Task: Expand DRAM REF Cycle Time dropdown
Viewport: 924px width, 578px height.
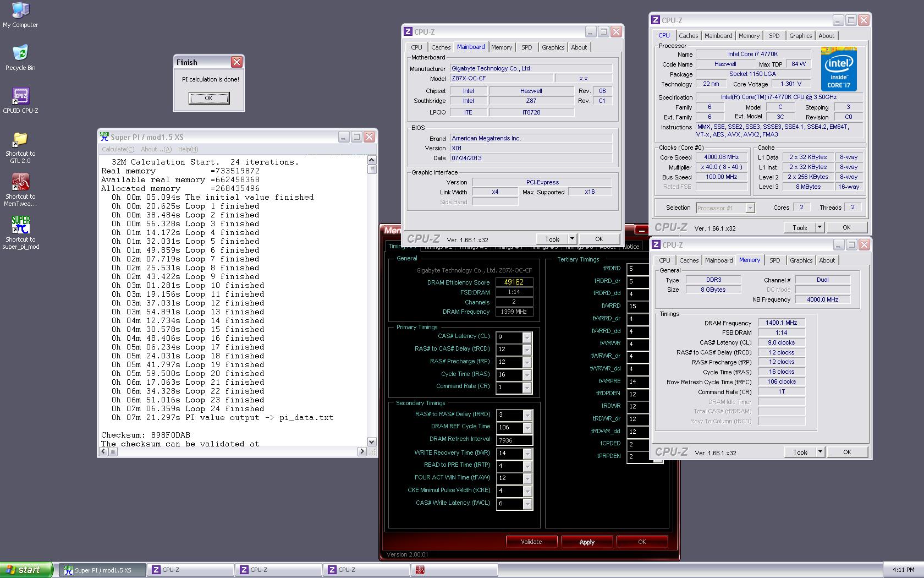Action: tap(527, 428)
